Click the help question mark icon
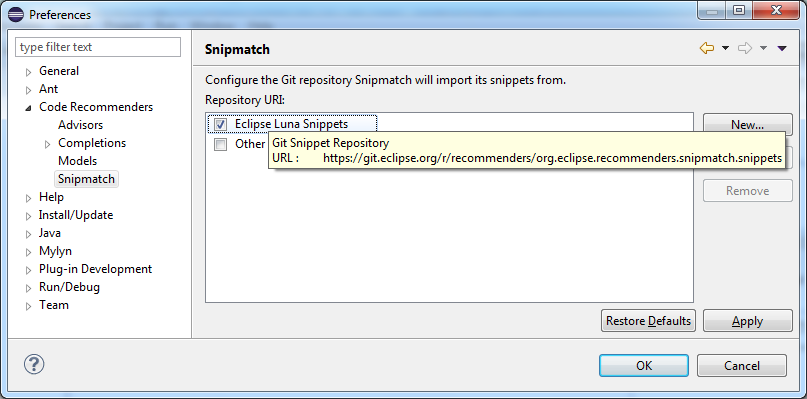Screen dimensions: 807x399 [34, 365]
